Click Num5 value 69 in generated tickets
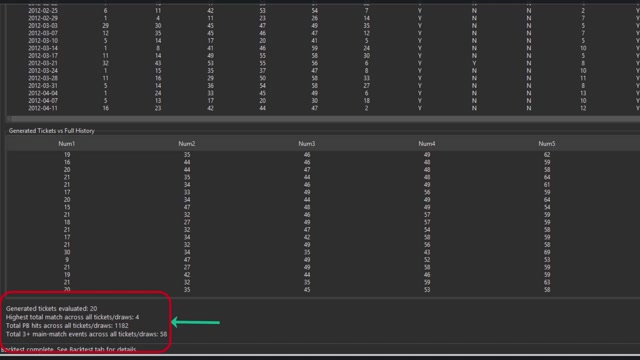Viewport: 640px width, 360px height. (547, 252)
